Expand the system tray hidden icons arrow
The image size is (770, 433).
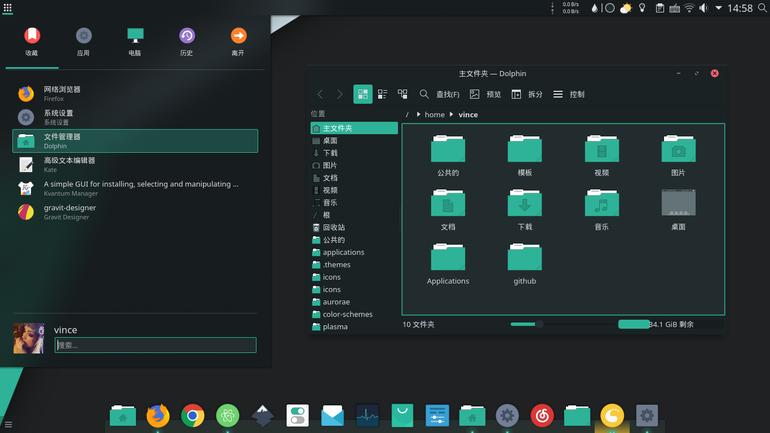718,8
